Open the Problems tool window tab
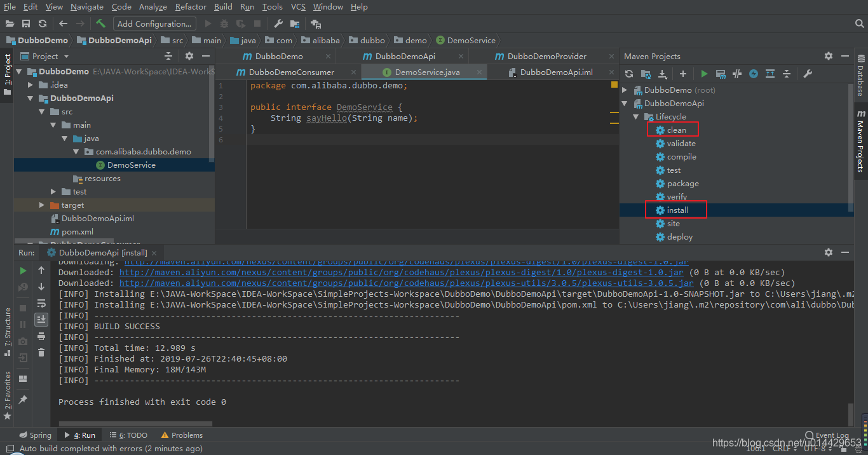The image size is (868, 455). click(182, 435)
